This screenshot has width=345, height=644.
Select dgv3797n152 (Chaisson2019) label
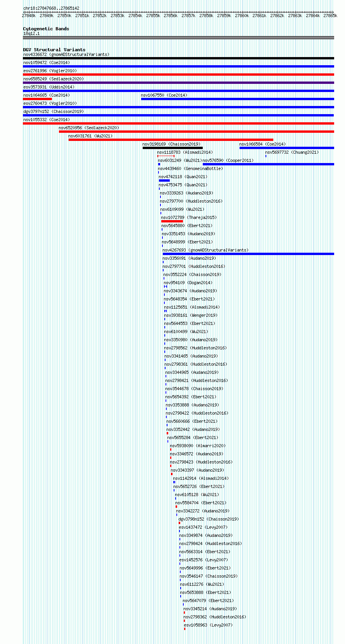[53, 111]
